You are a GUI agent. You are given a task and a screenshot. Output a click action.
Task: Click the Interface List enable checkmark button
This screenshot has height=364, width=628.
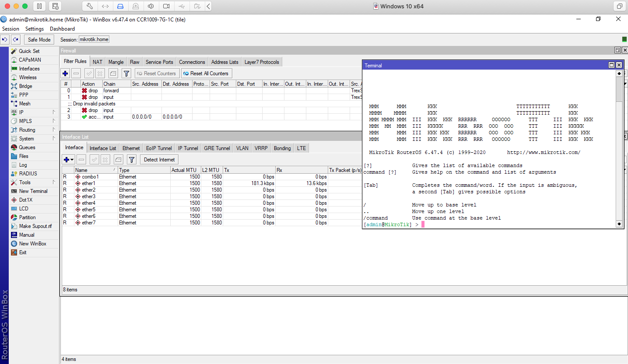(x=95, y=160)
